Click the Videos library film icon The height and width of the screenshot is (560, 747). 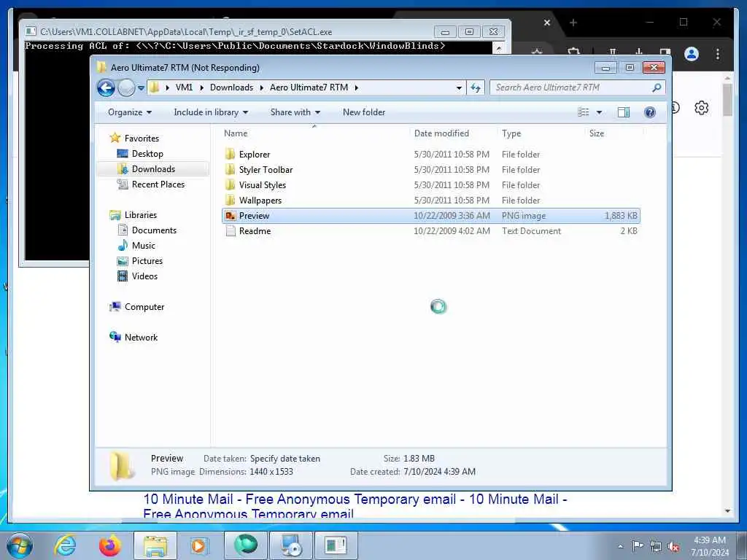[123, 276]
